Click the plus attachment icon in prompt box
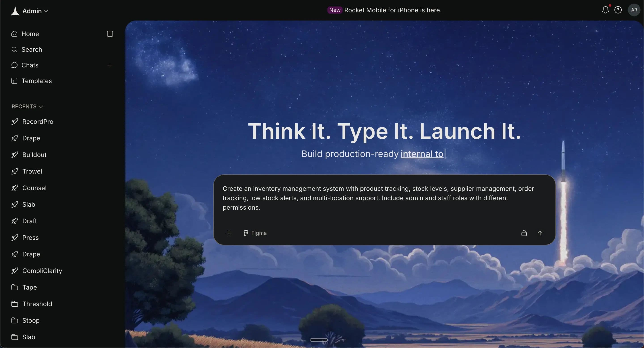Screen dimensions: 644x348 click(x=229, y=233)
